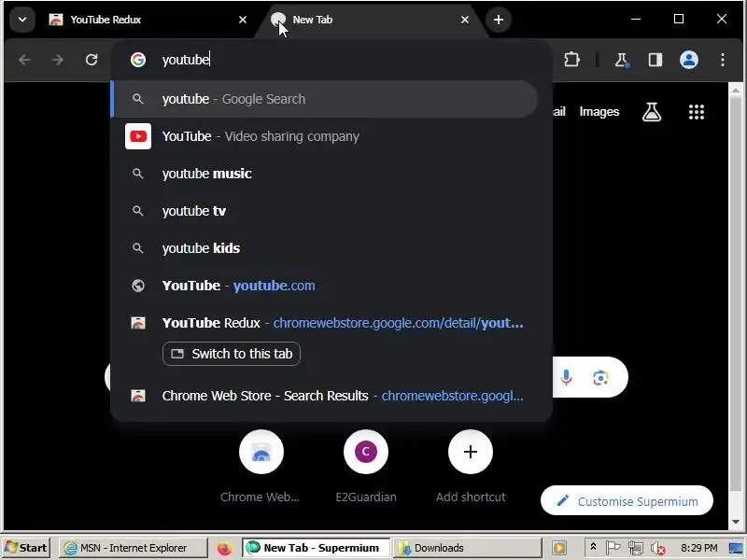
Task: Click the Show desktop icon in tray
Action: coord(736,548)
